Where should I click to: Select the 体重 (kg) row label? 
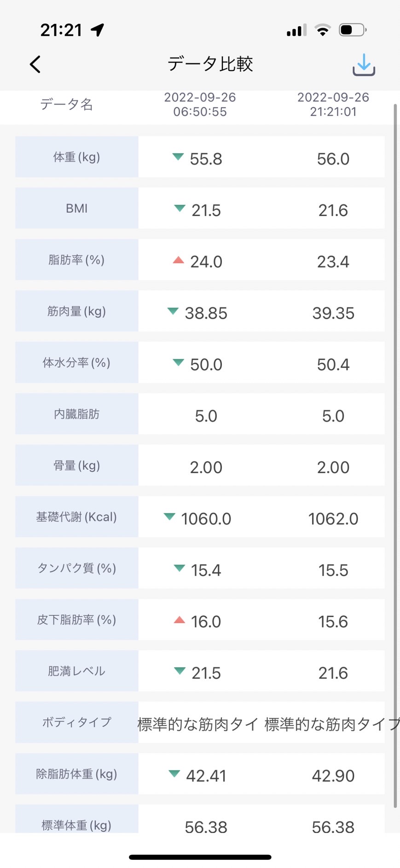[77, 157]
